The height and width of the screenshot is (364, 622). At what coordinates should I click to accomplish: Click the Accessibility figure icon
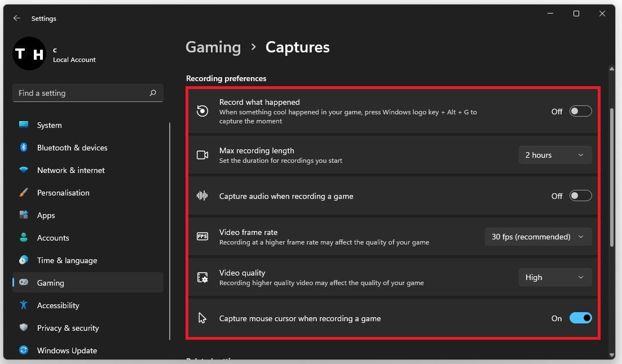coord(24,305)
